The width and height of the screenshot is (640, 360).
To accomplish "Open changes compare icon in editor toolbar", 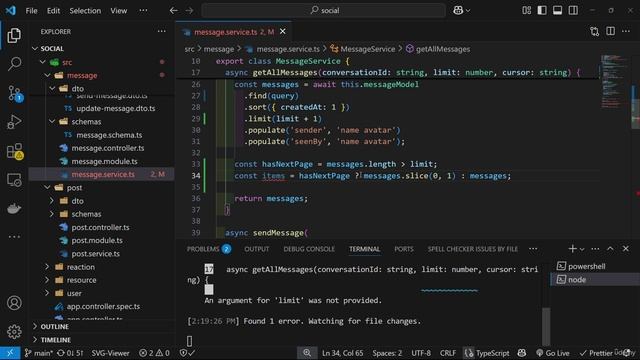I will pyautogui.click(x=595, y=31).
